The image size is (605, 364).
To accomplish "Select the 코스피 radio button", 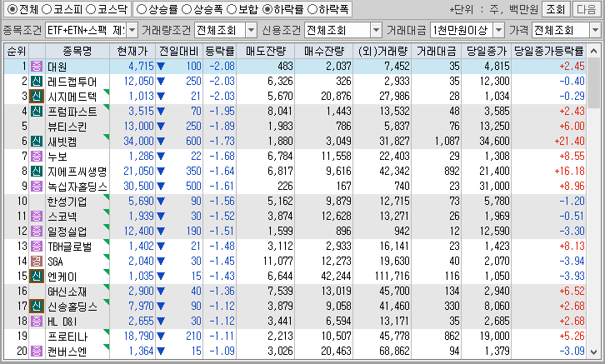I will [46, 9].
